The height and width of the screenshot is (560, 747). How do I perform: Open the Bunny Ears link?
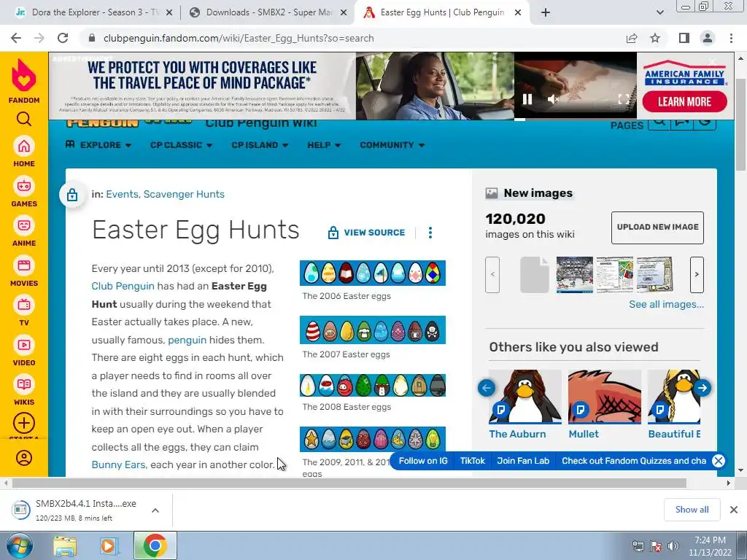point(118,464)
